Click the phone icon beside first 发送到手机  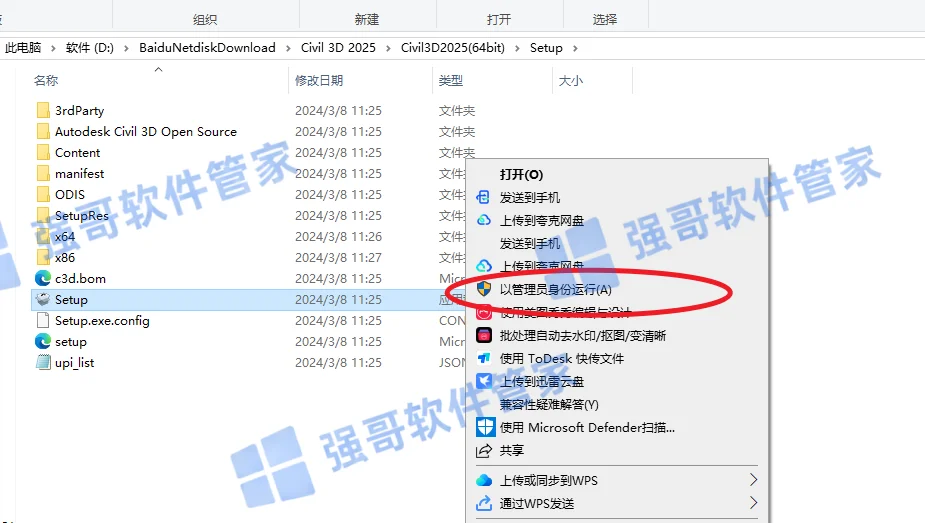(x=483, y=197)
